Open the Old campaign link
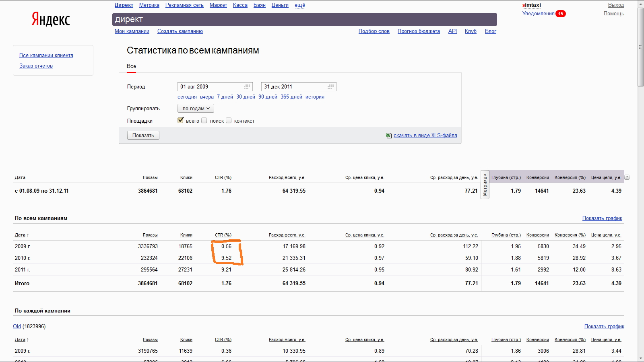The image size is (644, 362). coord(17,327)
